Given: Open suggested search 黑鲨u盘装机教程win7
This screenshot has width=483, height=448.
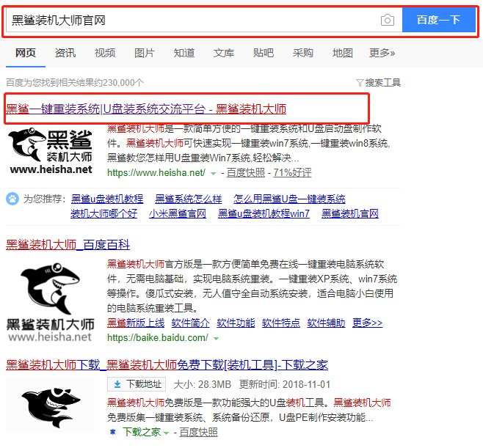Looking at the screenshot, I should point(264,213).
